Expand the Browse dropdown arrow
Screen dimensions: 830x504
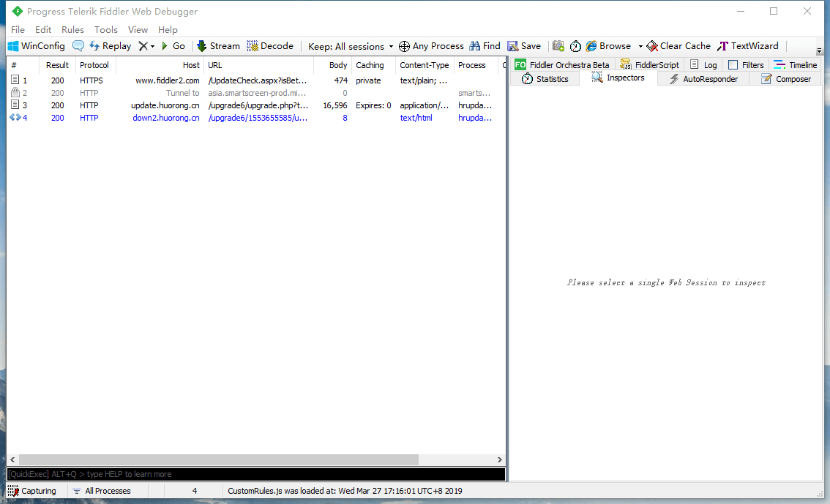tap(640, 47)
